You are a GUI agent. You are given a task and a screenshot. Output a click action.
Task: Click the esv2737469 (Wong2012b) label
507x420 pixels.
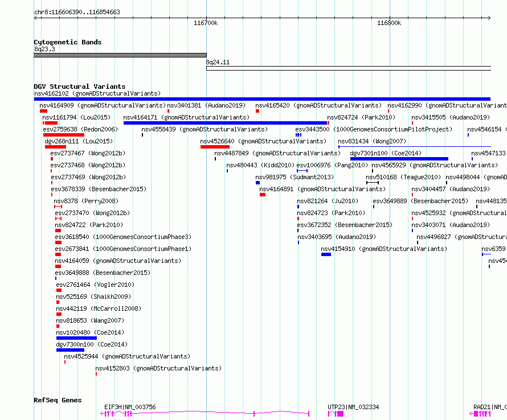point(88,177)
